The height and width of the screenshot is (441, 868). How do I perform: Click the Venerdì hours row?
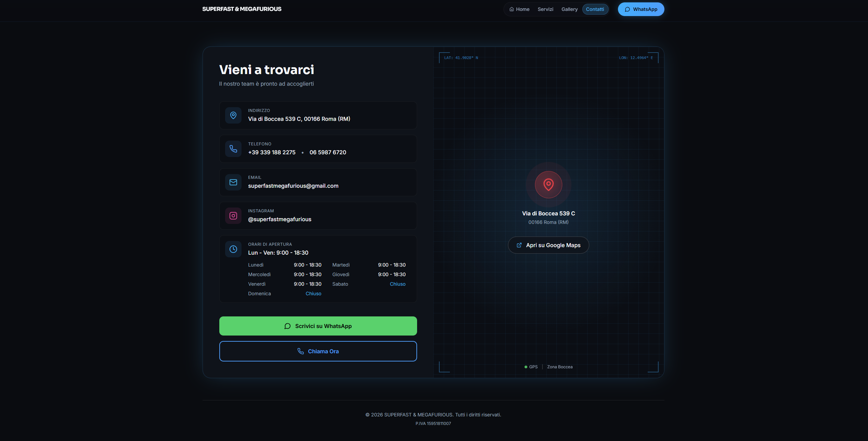pos(285,284)
